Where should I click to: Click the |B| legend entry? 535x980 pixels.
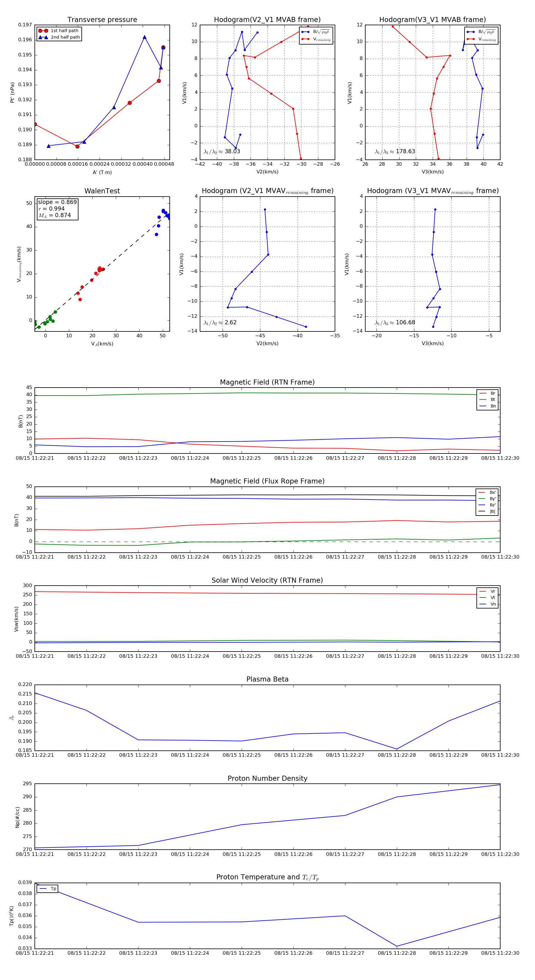click(487, 512)
